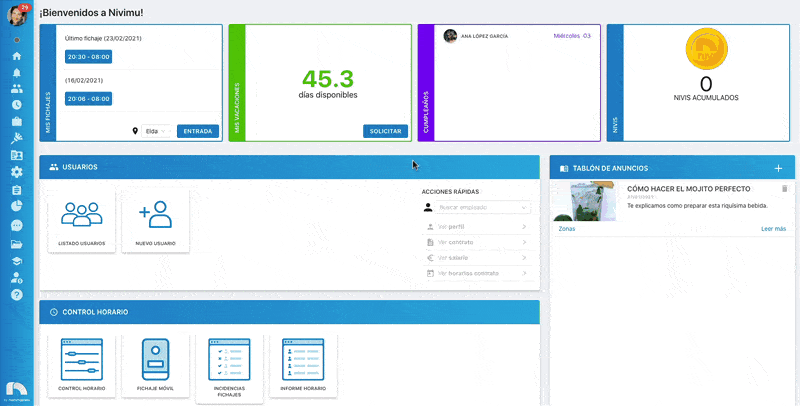Image resolution: width=800 pixels, height=406 pixels.
Task: Go to the home icon in sidebar
Action: 16,56
